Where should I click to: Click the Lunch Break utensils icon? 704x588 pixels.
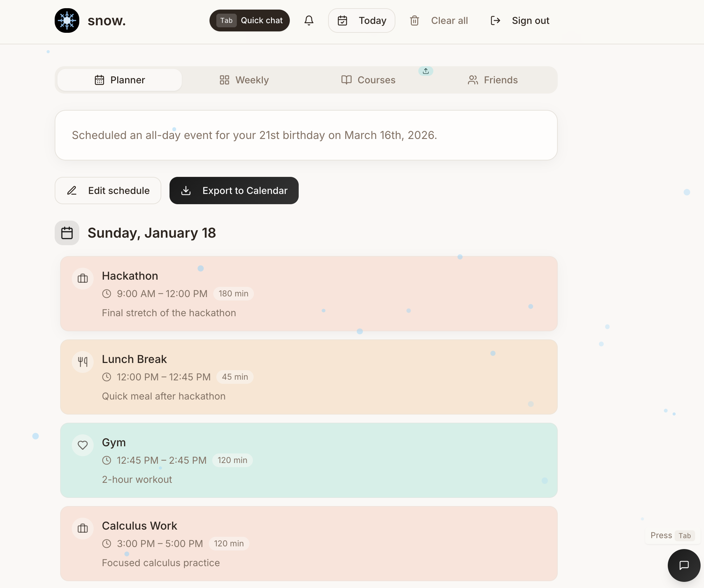tap(83, 362)
